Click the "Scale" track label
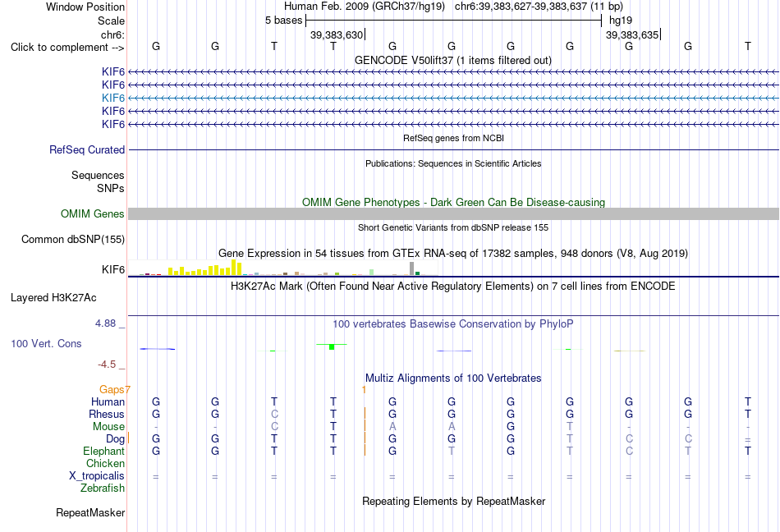 [111, 21]
